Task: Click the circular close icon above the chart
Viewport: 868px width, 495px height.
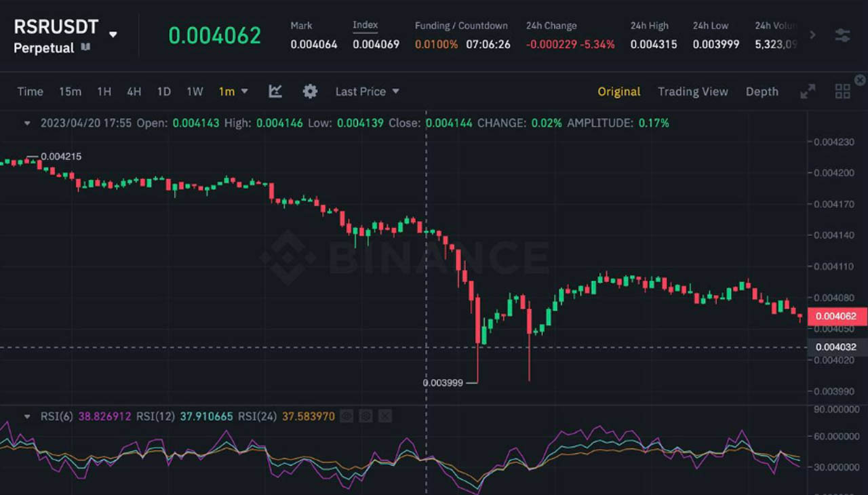Action: (861, 79)
